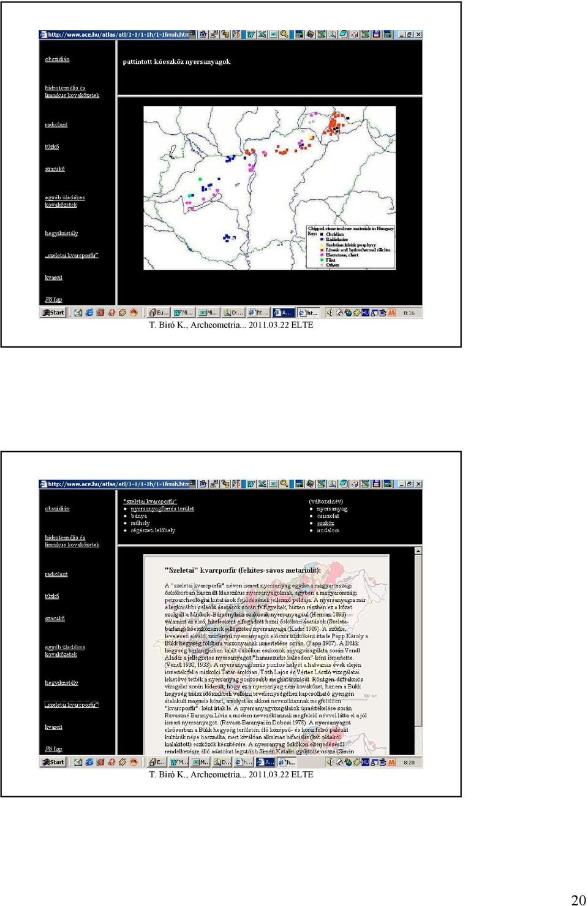588x906 pixels.
Task: Open hidrotermális és limnikus kovakőzetek in map window
Action: coord(72,92)
